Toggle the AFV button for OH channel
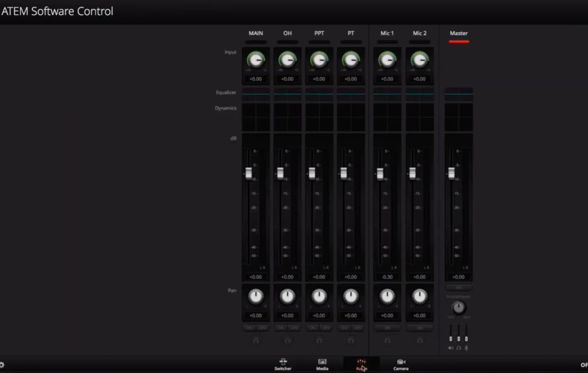588x373 pixels. pyautogui.click(x=294, y=328)
